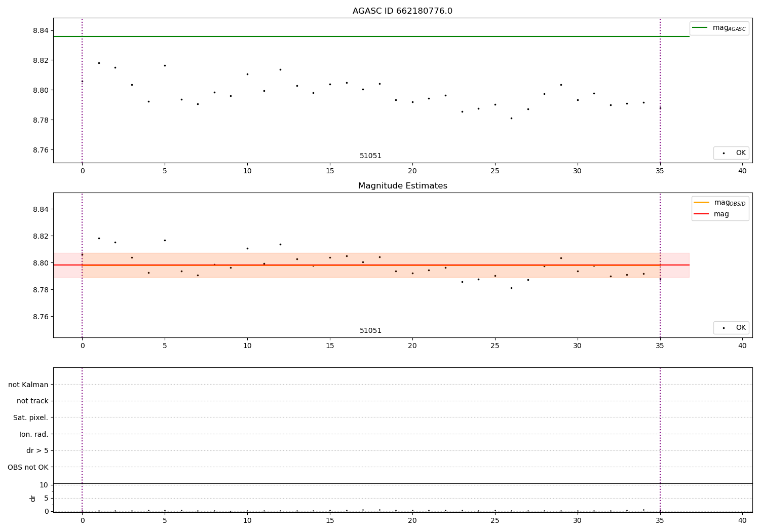Click data point at x=5 in middle plot
Viewport: 760px width, 532px height.
click(x=165, y=240)
